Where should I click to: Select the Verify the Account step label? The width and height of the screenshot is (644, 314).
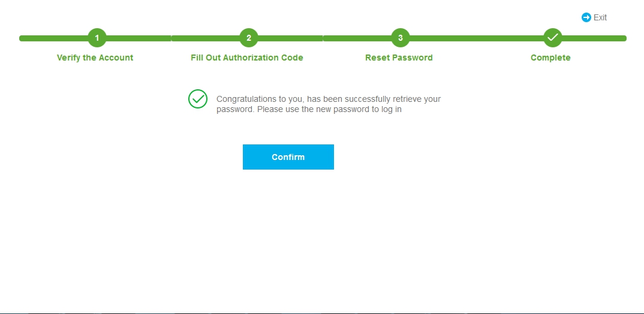95,58
